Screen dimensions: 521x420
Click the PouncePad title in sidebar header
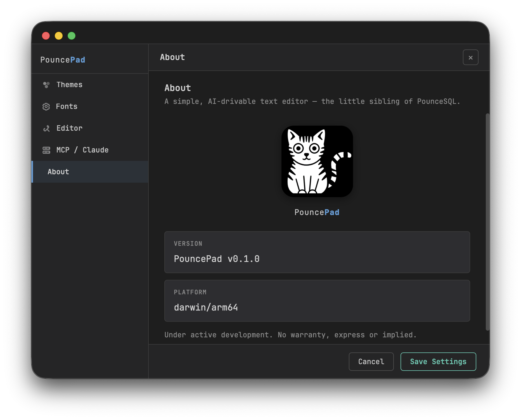pos(63,60)
